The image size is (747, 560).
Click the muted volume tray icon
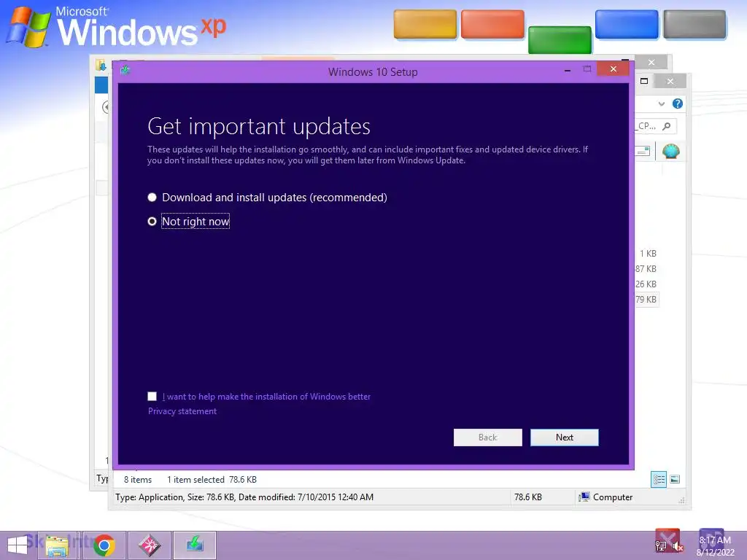click(678, 547)
